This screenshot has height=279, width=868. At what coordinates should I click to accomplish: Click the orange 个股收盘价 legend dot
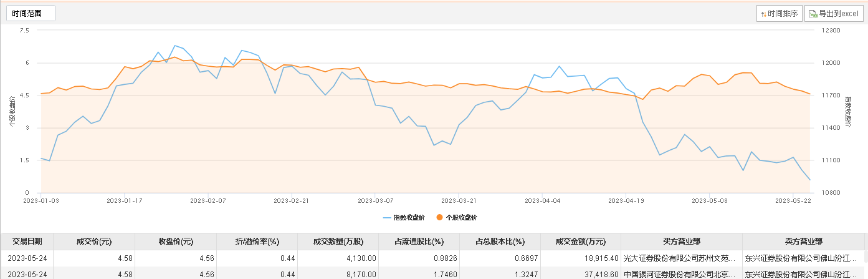pos(439,217)
